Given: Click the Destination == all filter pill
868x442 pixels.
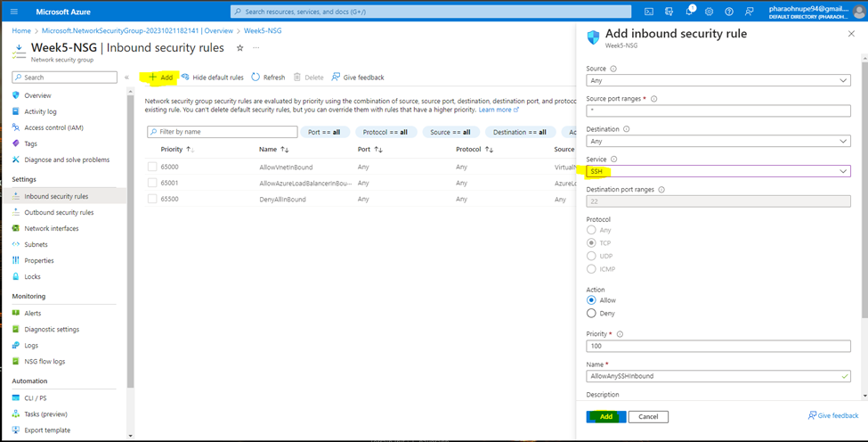Looking at the screenshot, I should click(x=519, y=133).
